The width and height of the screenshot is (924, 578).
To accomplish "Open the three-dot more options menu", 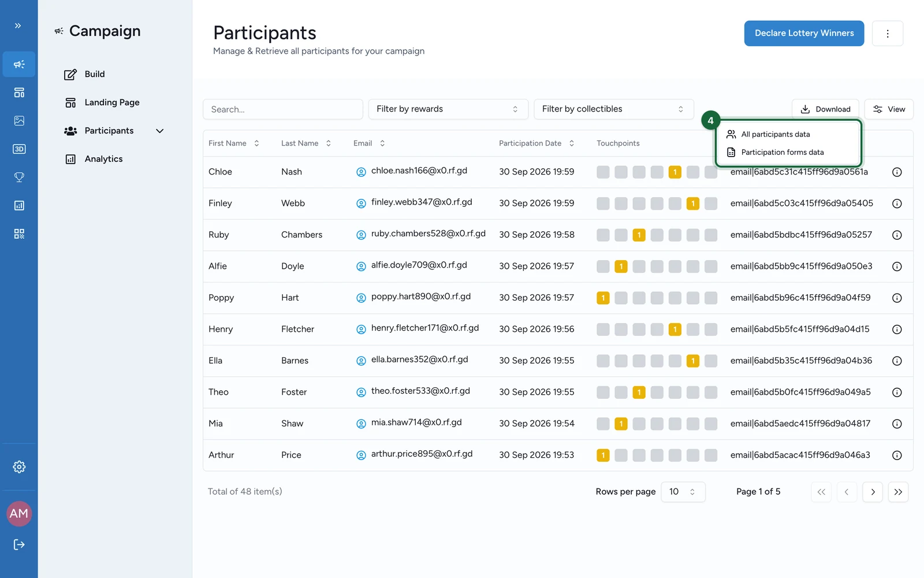I will pos(888,34).
